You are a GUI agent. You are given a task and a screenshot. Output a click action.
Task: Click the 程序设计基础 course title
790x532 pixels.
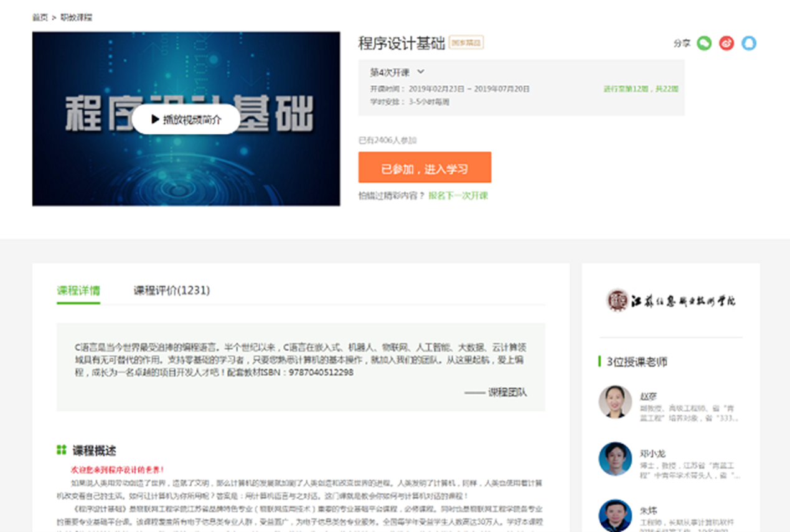coord(402,43)
